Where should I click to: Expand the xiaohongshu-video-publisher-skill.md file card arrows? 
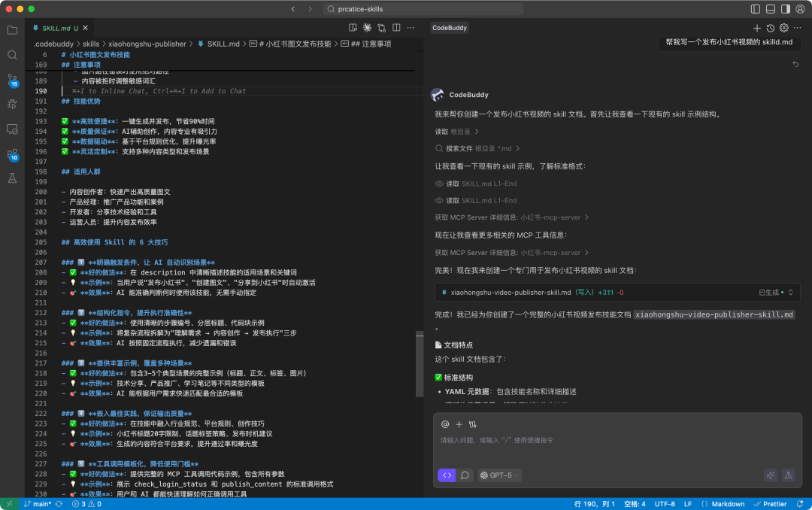[791, 293]
